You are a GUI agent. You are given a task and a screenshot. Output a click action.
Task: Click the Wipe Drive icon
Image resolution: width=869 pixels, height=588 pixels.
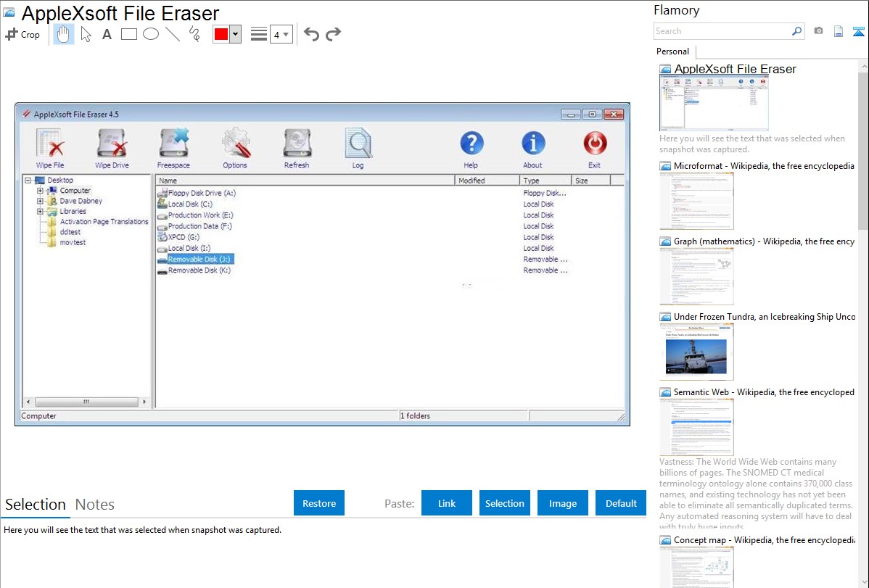[x=112, y=148]
